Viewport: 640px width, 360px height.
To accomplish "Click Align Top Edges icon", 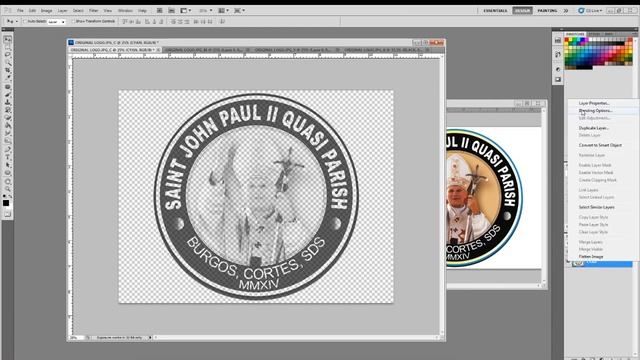I will [x=125, y=21].
